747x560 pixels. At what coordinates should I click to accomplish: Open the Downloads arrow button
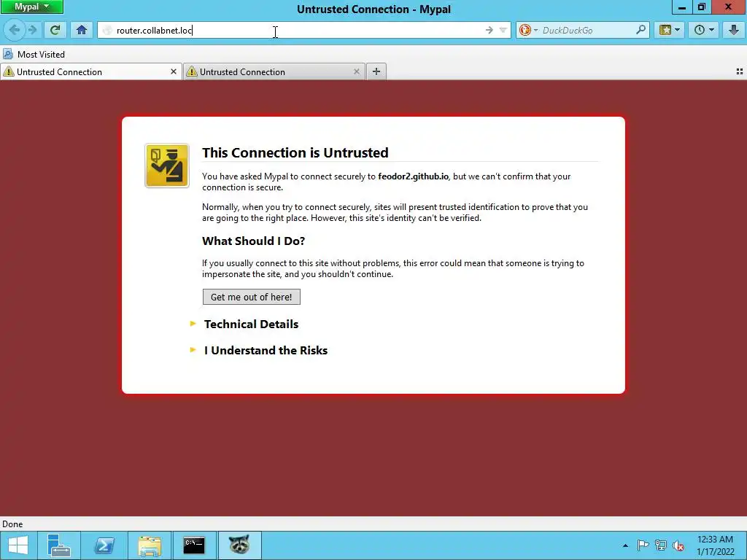734,30
